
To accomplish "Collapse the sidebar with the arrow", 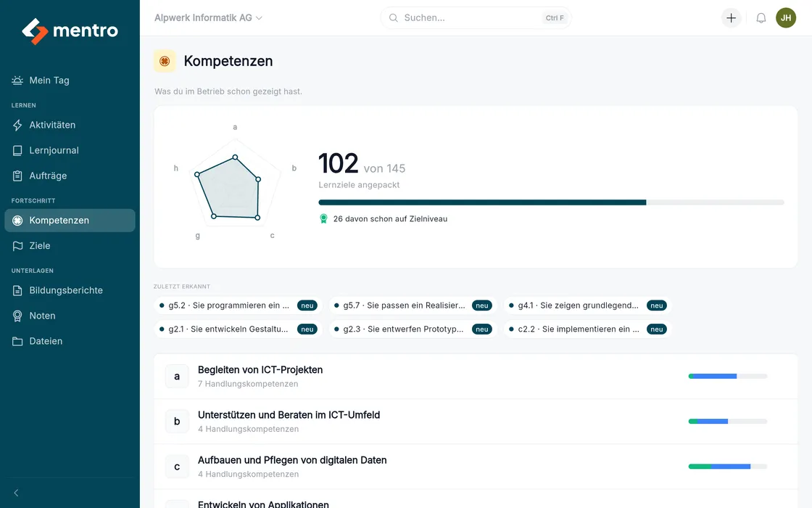I will coord(17,493).
